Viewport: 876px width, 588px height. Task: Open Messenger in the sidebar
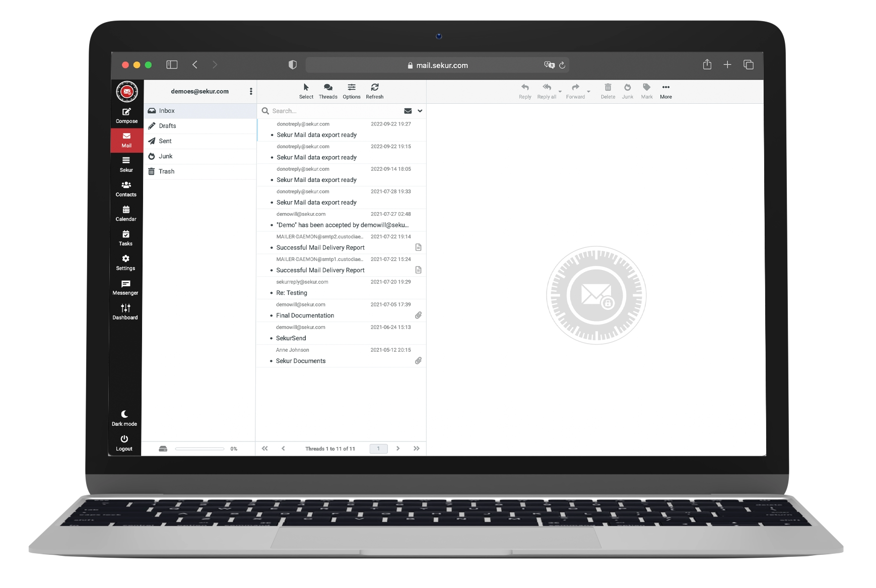pyautogui.click(x=125, y=287)
